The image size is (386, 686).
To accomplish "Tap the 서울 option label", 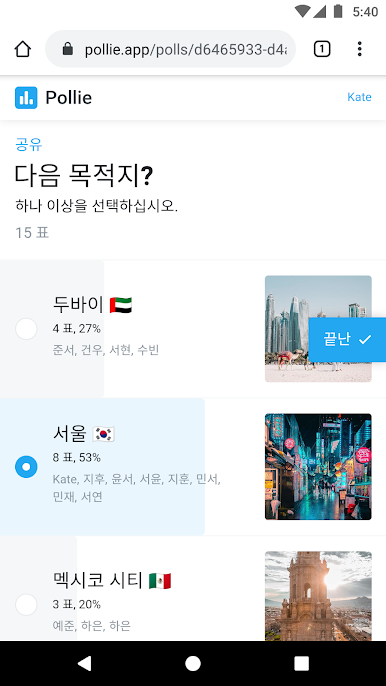I will click(x=70, y=434).
